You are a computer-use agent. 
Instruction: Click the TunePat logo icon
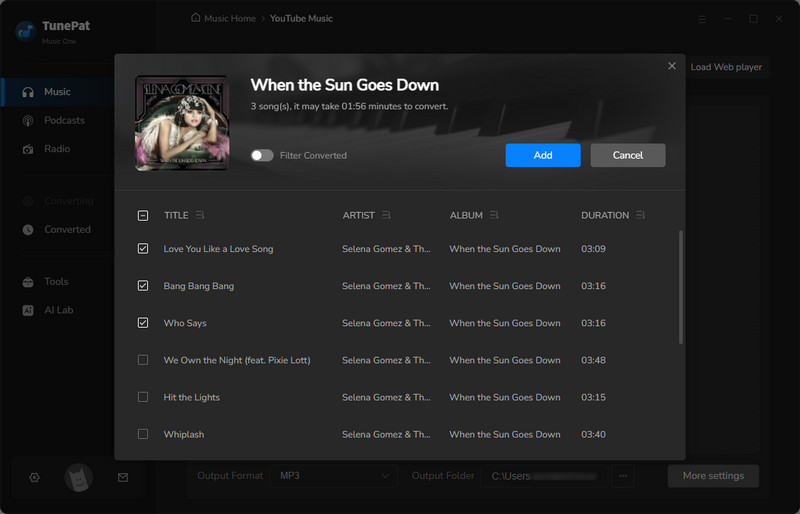click(25, 32)
